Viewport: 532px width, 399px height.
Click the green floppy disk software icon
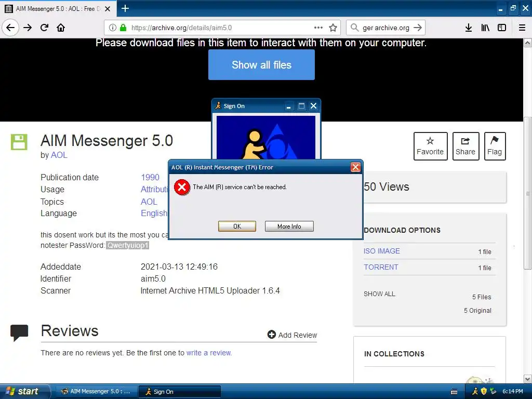(19, 142)
